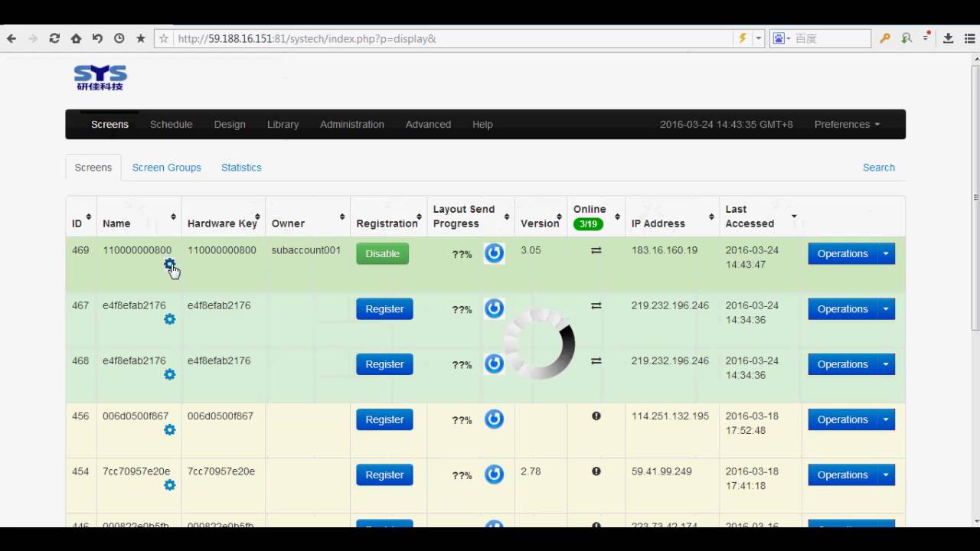980x551 pixels.
Task: Click the online arrows icon in row 469
Action: (x=596, y=250)
